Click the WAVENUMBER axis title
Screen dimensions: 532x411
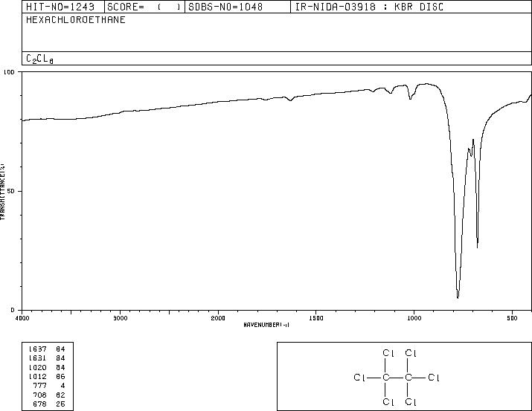coord(266,325)
